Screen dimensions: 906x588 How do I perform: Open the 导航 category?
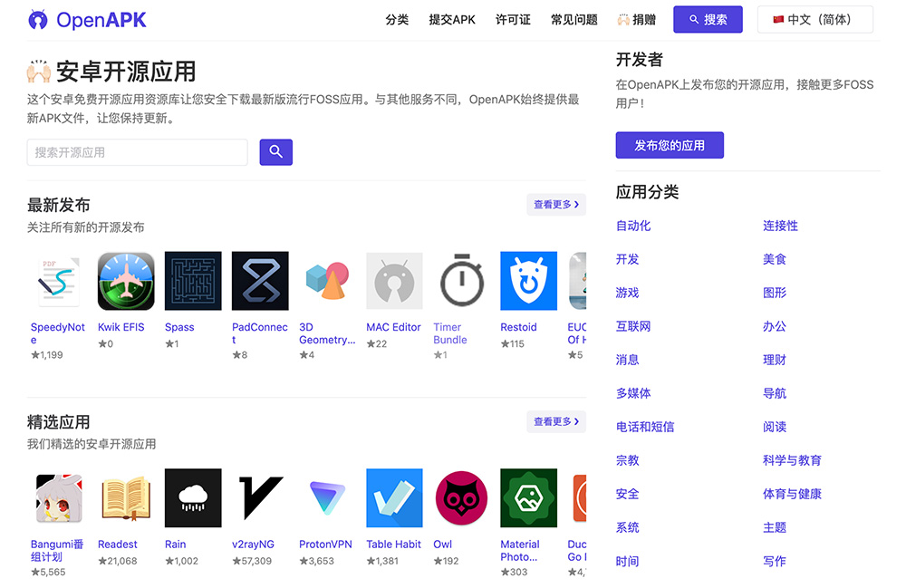click(775, 393)
